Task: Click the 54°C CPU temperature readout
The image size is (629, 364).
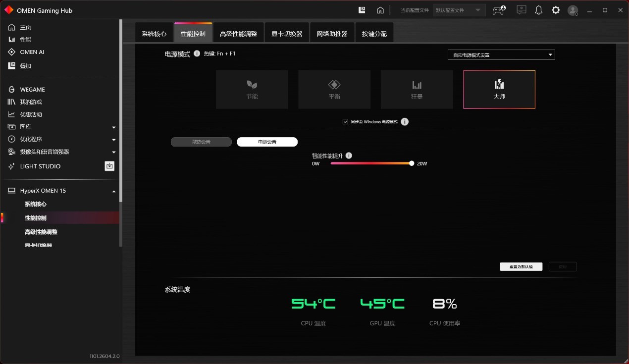Action: [x=313, y=304]
